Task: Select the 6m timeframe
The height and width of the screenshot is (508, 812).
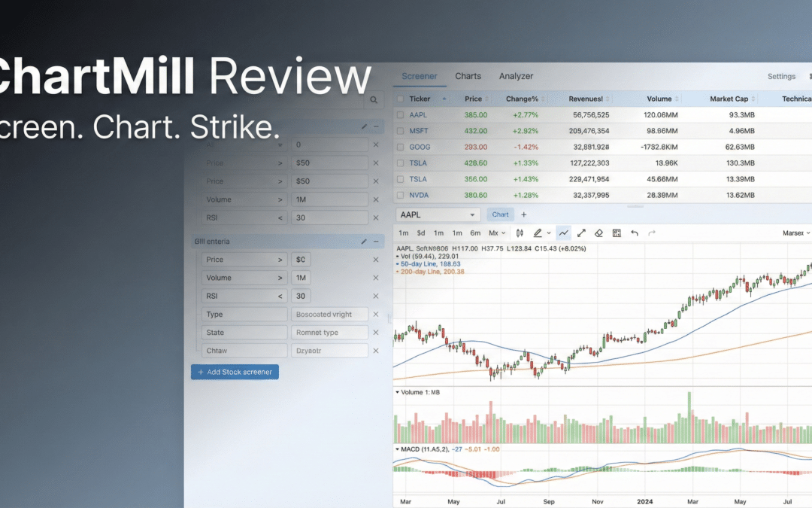Action: [475, 233]
